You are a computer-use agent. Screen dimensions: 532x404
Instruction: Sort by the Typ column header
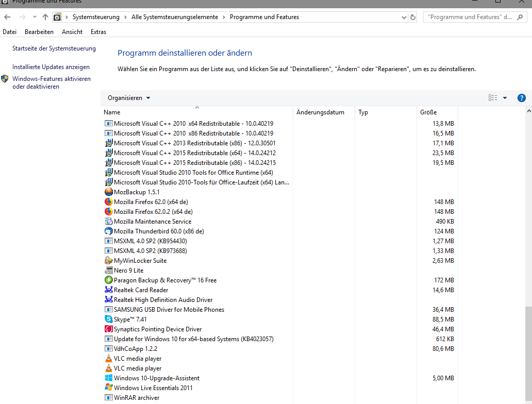(x=386, y=112)
